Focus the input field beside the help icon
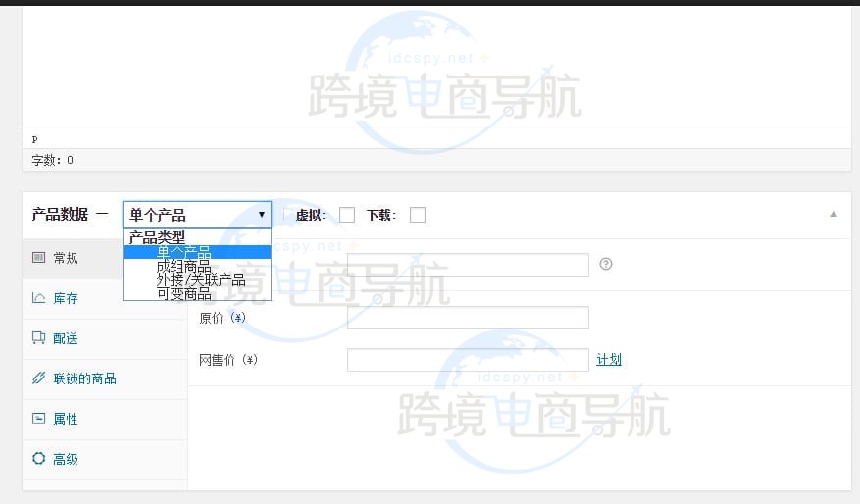Screen dimensions: 860x504 click(x=468, y=265)
